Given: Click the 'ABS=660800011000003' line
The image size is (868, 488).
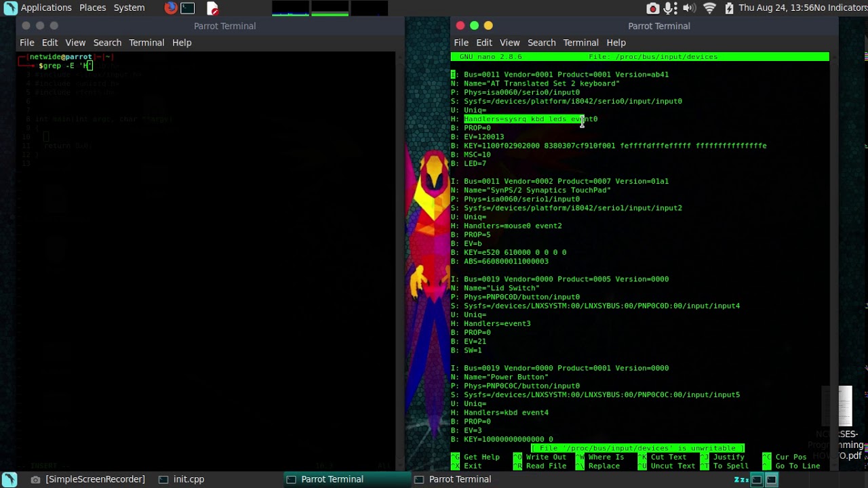Looking at the screenshot, I should 500,262.
